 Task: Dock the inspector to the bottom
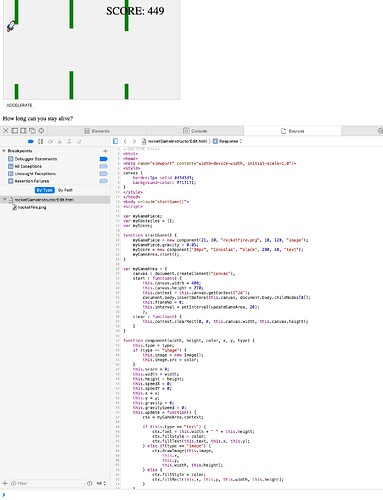coord(15,131)
